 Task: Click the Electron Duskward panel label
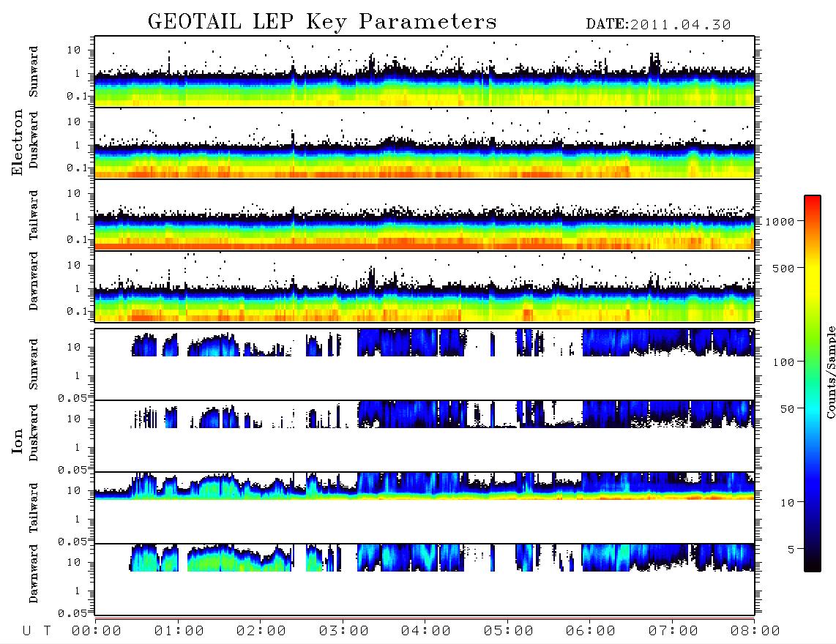click(34, 140)
